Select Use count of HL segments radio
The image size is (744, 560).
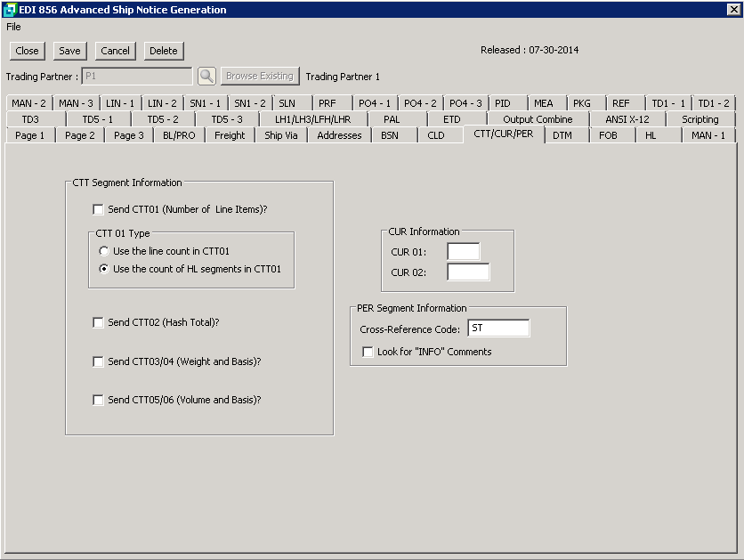104,269
